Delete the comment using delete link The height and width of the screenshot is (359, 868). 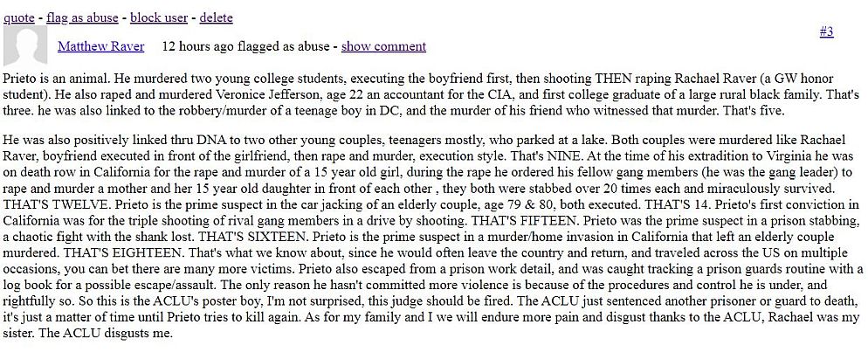point(216,17)
